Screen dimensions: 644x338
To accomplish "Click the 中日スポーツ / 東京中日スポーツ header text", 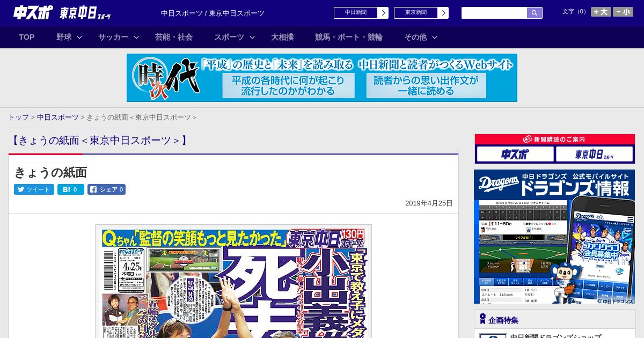I will point(213,13).
